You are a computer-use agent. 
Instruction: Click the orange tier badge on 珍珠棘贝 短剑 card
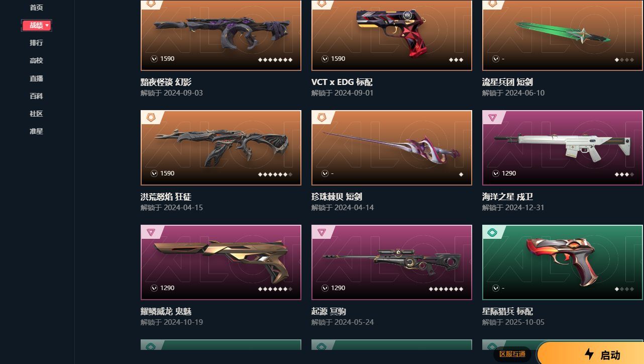click(321, 118)
